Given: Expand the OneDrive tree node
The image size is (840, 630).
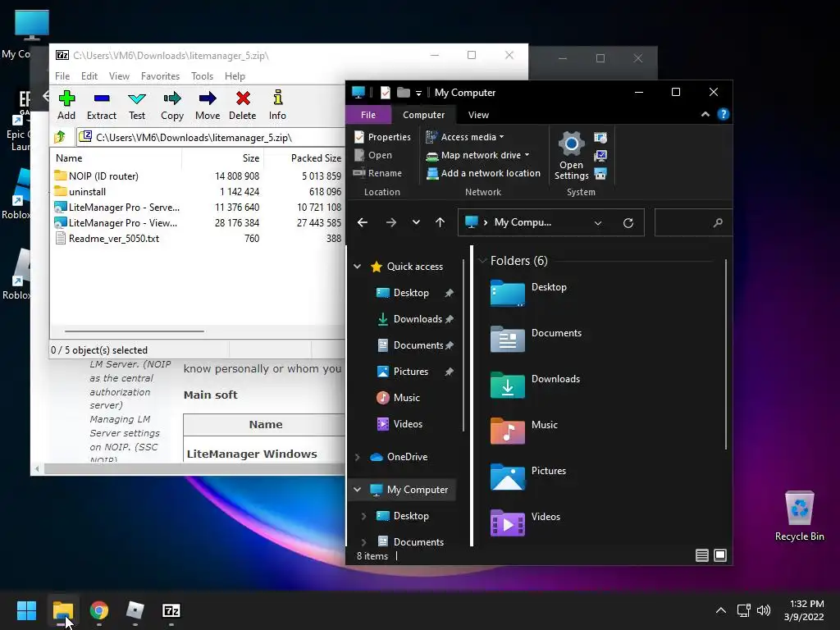Looking at the screenshot, I should (x=358, y=457).
